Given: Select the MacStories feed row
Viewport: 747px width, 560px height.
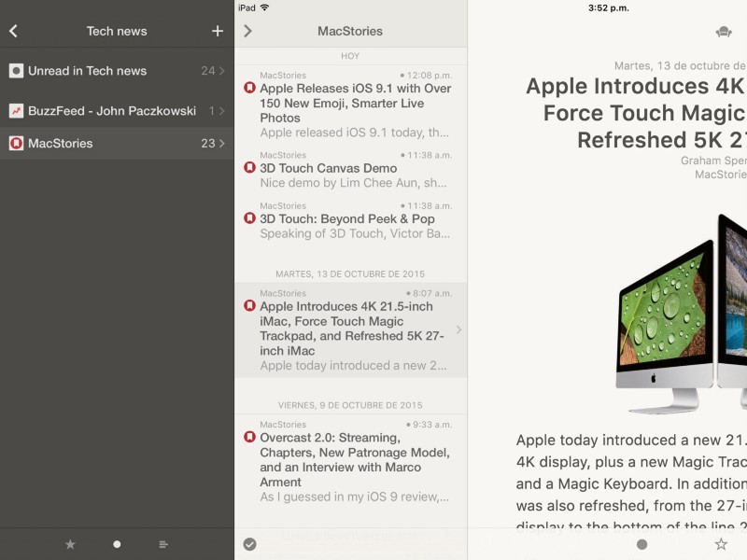Looking at the screenshot, I should pos(117,144).
